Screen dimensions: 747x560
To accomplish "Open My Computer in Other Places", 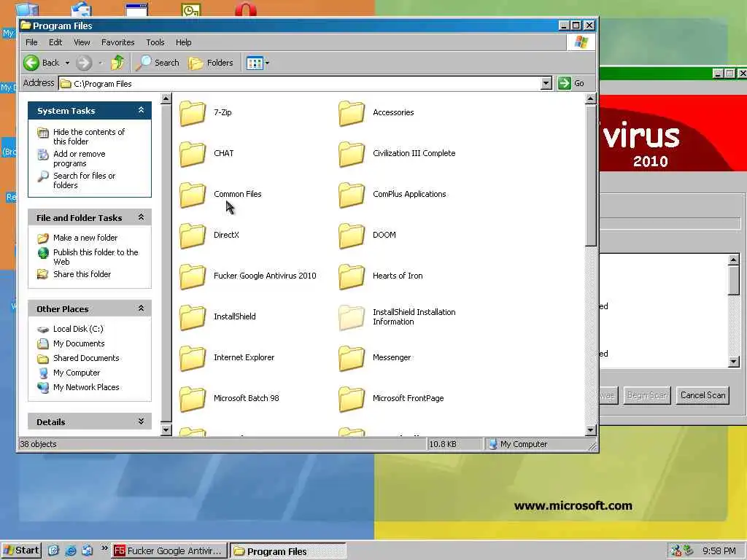I will click(x=76, y=373).
